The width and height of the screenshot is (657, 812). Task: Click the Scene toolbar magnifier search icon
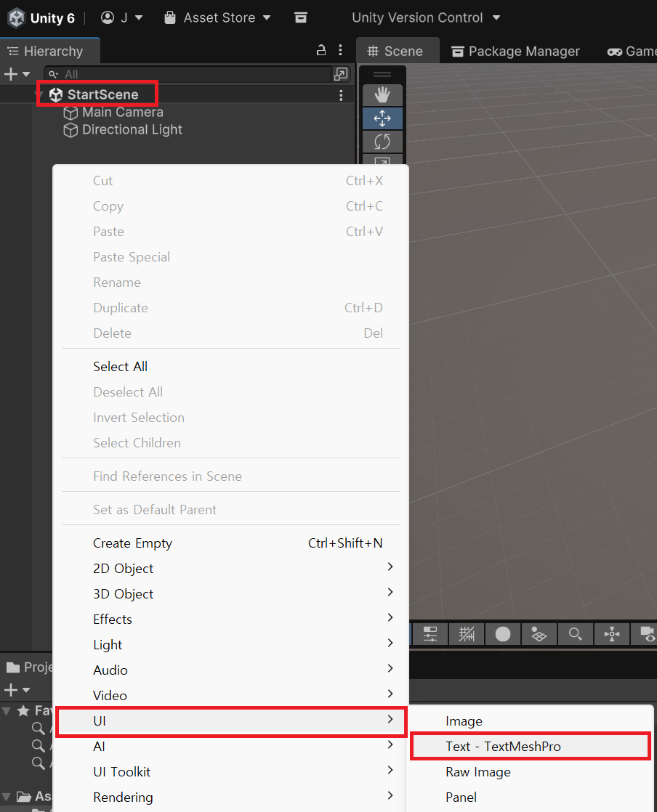coord(575,634)
